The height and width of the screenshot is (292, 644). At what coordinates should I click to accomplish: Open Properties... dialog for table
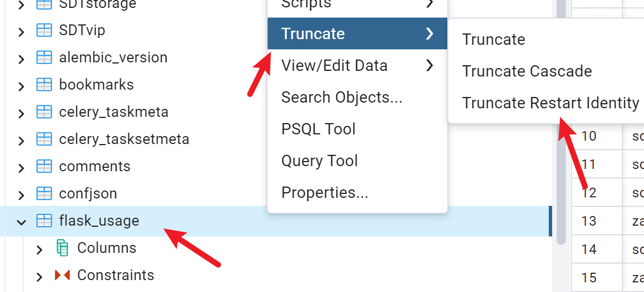click(x=324, y=193)
